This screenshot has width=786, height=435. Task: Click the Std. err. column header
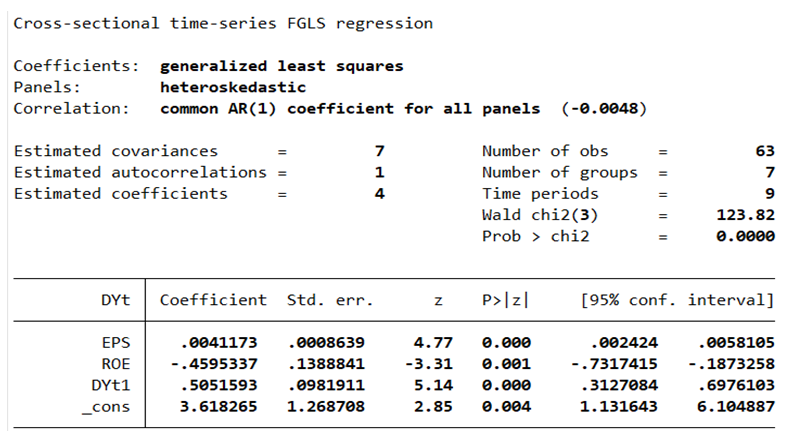330,300
